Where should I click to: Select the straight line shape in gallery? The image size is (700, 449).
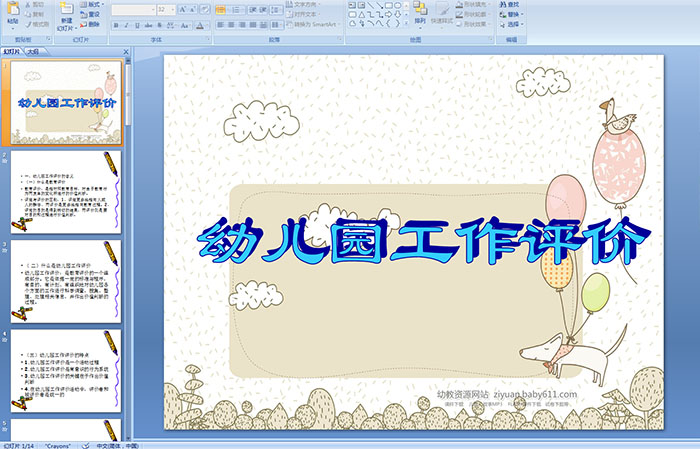point(371,5)
